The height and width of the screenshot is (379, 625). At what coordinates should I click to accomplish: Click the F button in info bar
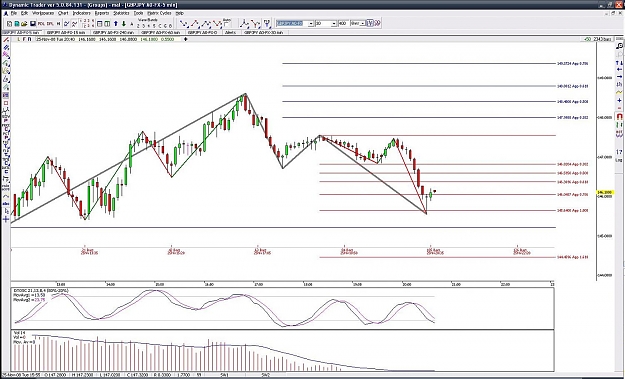24,39
